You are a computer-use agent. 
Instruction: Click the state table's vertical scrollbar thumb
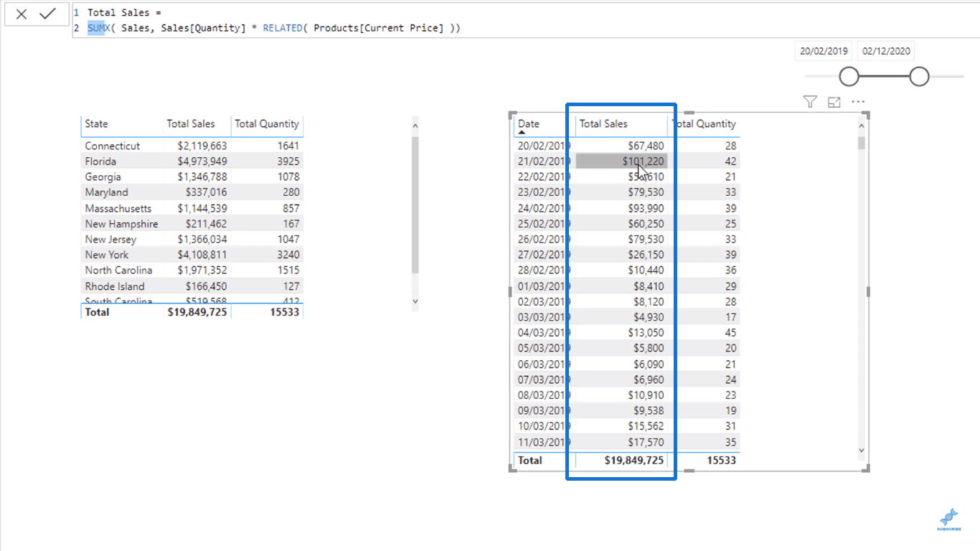tap(415, 205)
